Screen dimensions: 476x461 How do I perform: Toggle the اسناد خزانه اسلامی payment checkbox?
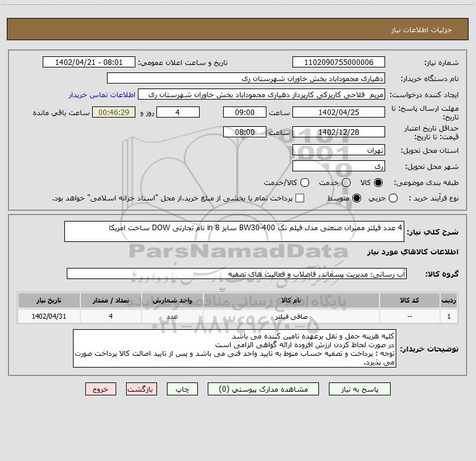coord(300,199)
